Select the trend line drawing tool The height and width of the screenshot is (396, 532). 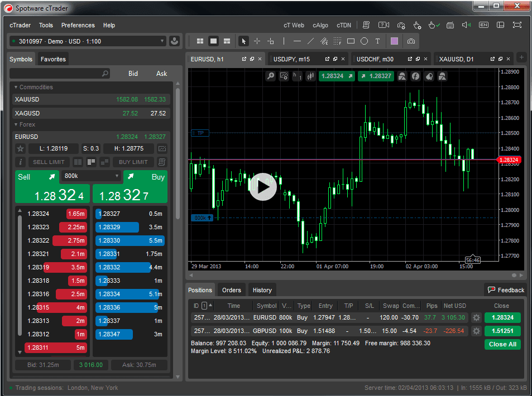point(310,41)
